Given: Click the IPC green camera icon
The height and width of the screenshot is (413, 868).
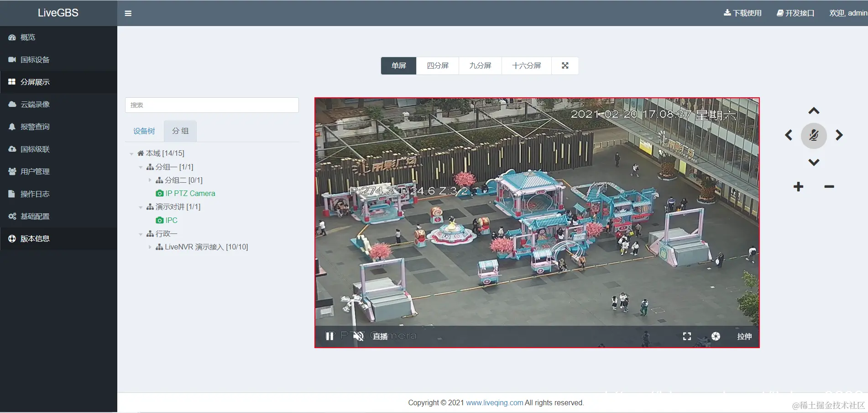Looking at the screenshot, I should tap(160, 221).
